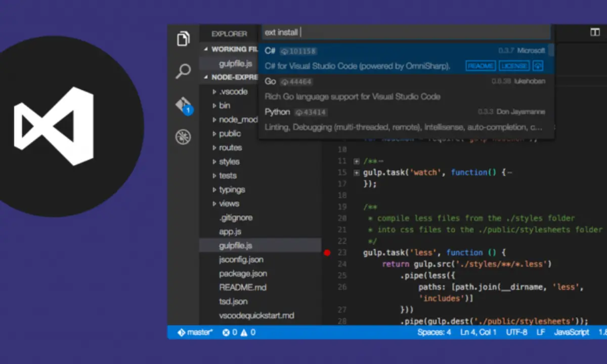Expand the views folder
The image size is (607, 364).
(214, 204)
